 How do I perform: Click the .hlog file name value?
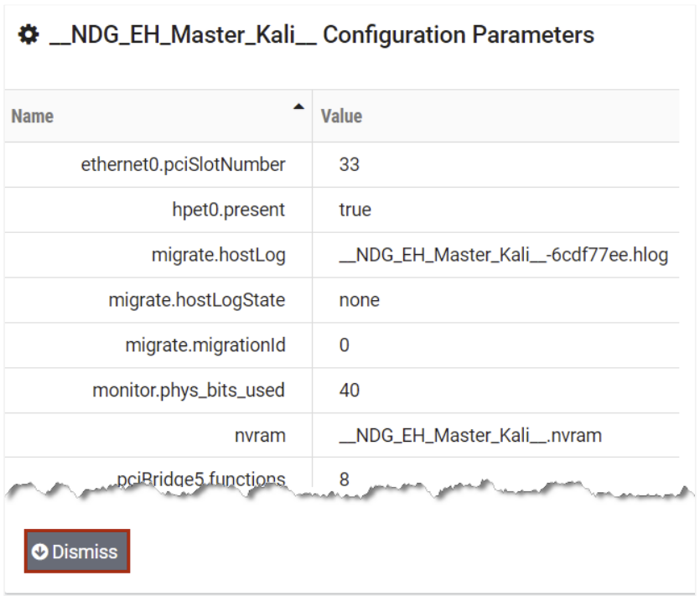pos(503,255)
